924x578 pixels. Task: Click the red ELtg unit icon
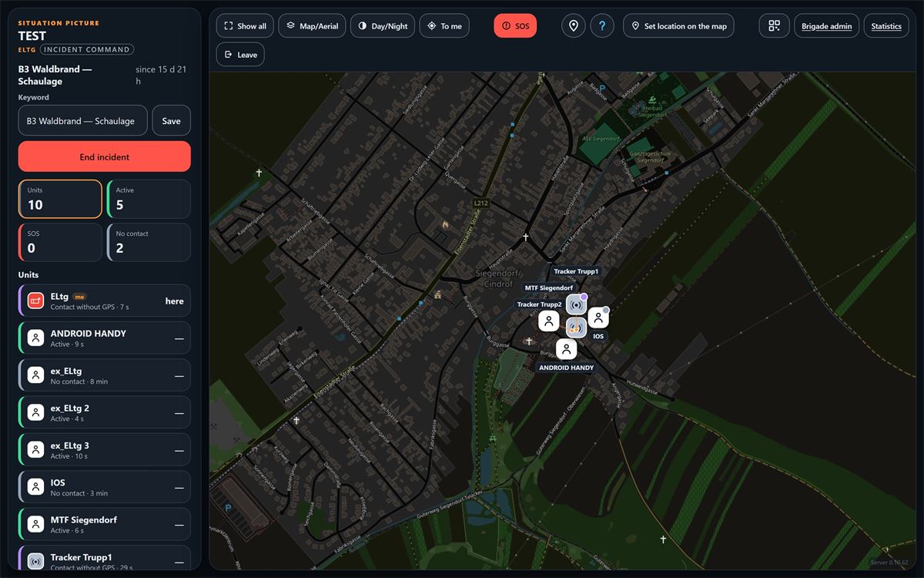tap(35, 301)
